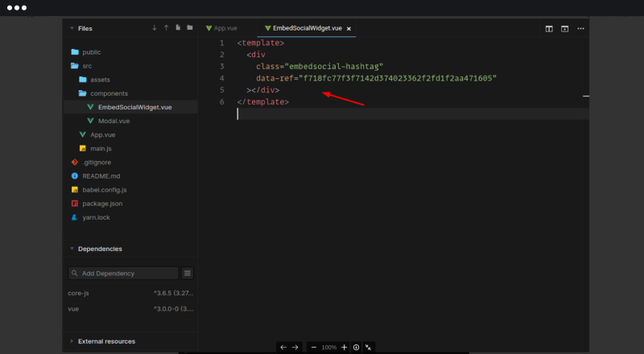This screenshot has width=644, height=354.
Task: Expand the public folder
Action: click(x=91, y=52)
